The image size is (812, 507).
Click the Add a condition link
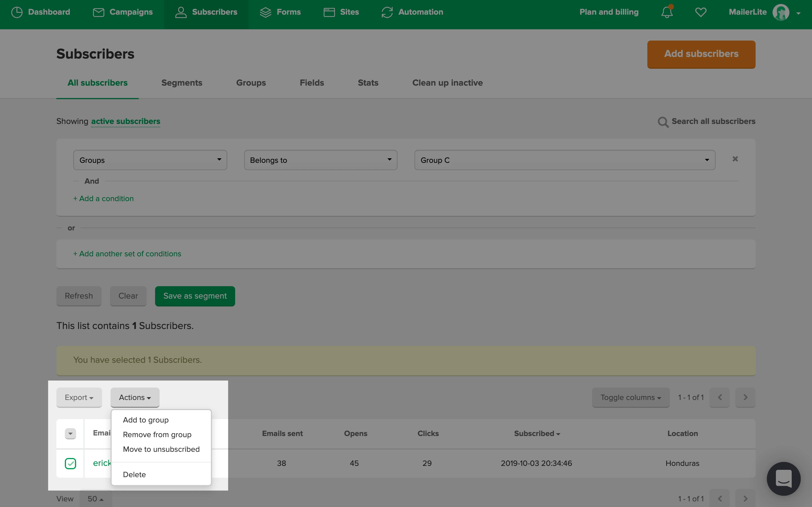(x=103, y=199)
